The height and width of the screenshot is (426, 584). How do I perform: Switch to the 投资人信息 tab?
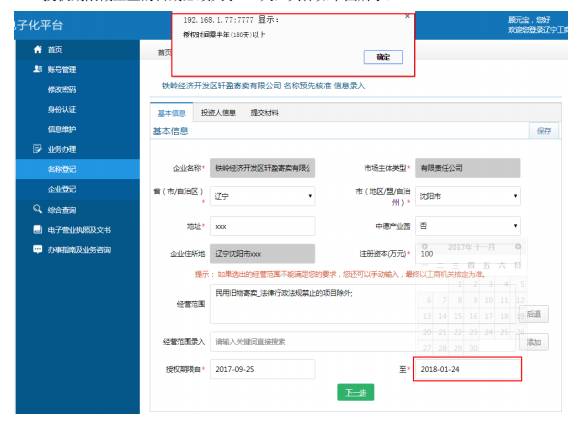click(x=218, y=112)
